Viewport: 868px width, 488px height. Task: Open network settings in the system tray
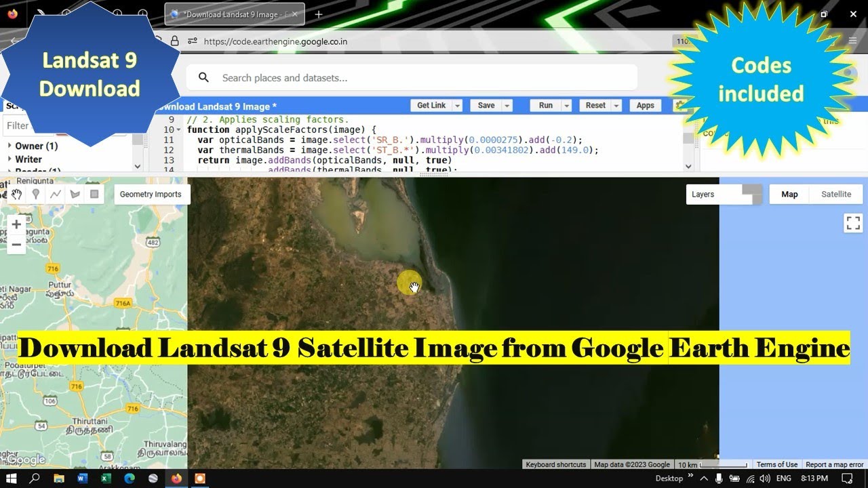click(x=750, y=478)
